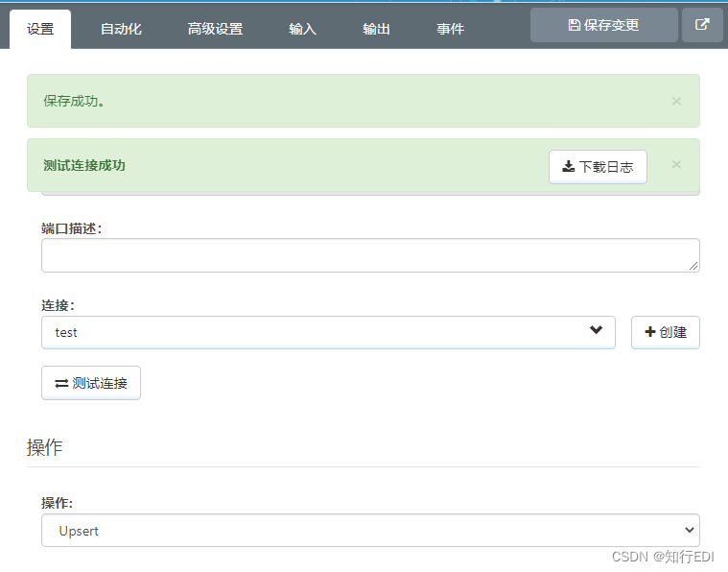Viewport: 728px width, 572px height.
Task: Download the log via 下载日志
Action: (x=598, y=167)
